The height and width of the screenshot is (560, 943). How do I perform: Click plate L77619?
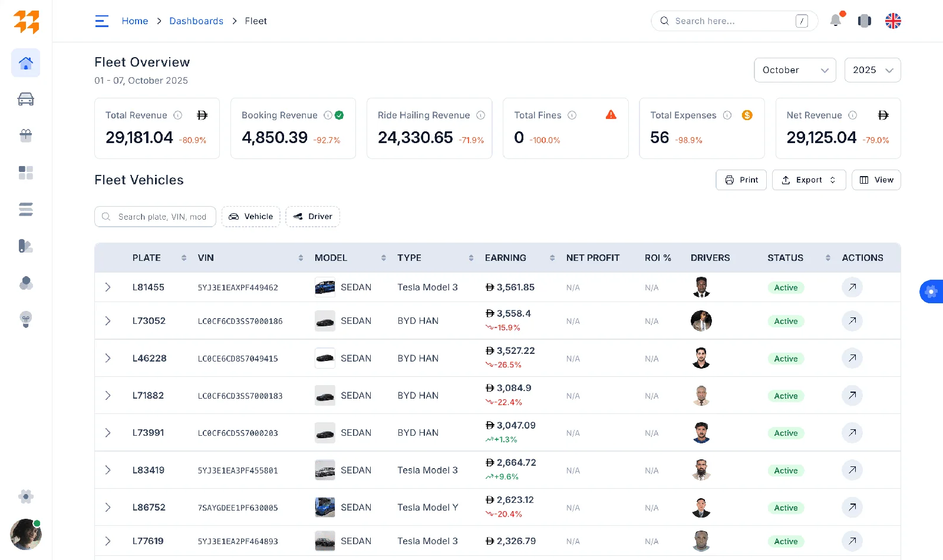pyautogui.click(x=148, y=541)
